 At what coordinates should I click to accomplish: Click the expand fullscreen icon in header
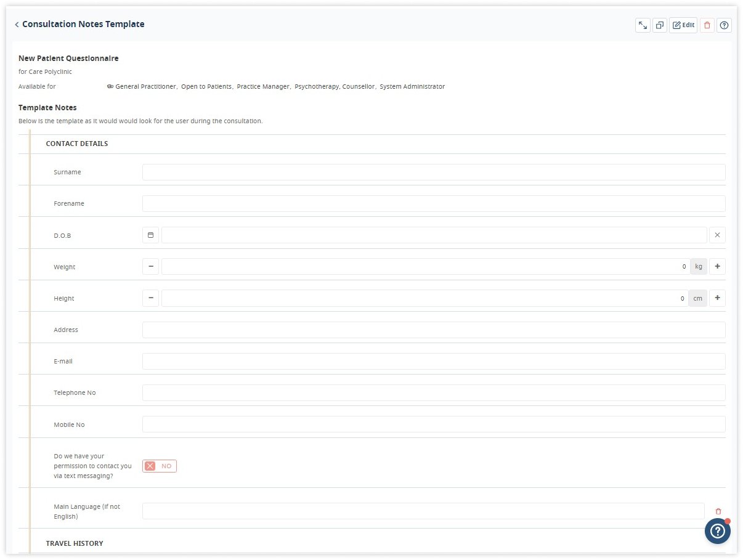click(x=643, y=25)
